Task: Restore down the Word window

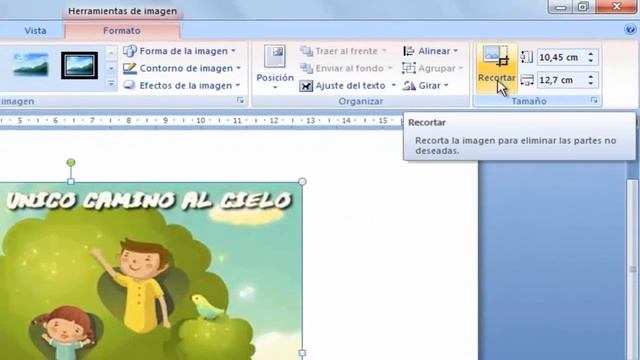Action: pos(583,7)
